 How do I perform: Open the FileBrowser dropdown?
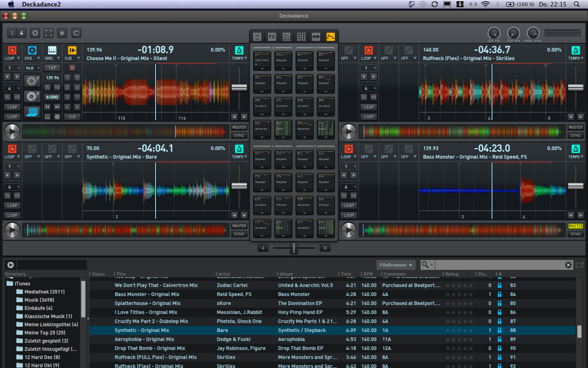(x=396, y=265)
